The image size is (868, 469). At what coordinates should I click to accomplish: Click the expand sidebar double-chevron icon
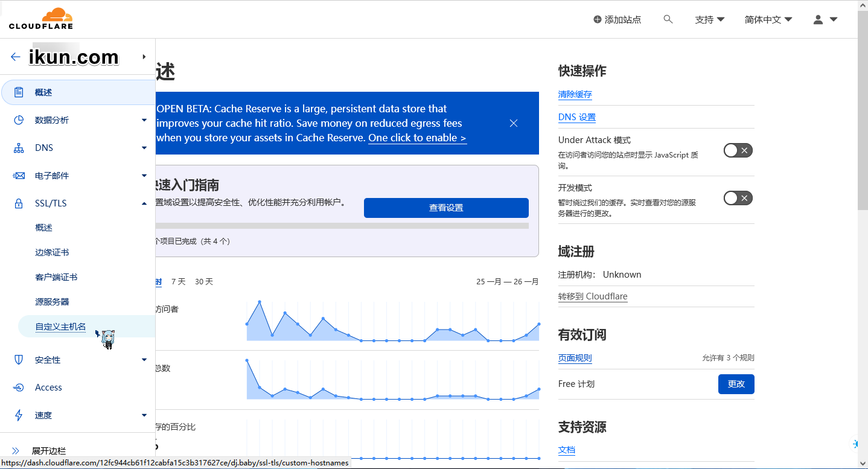pyautogui.click(x=16, y=451)
